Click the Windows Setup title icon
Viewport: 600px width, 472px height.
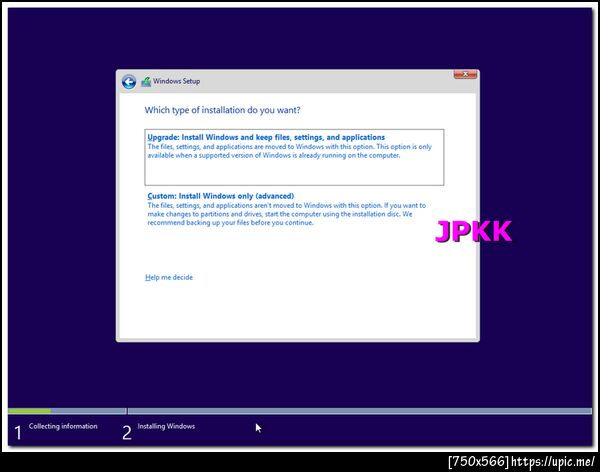[146, 82]
